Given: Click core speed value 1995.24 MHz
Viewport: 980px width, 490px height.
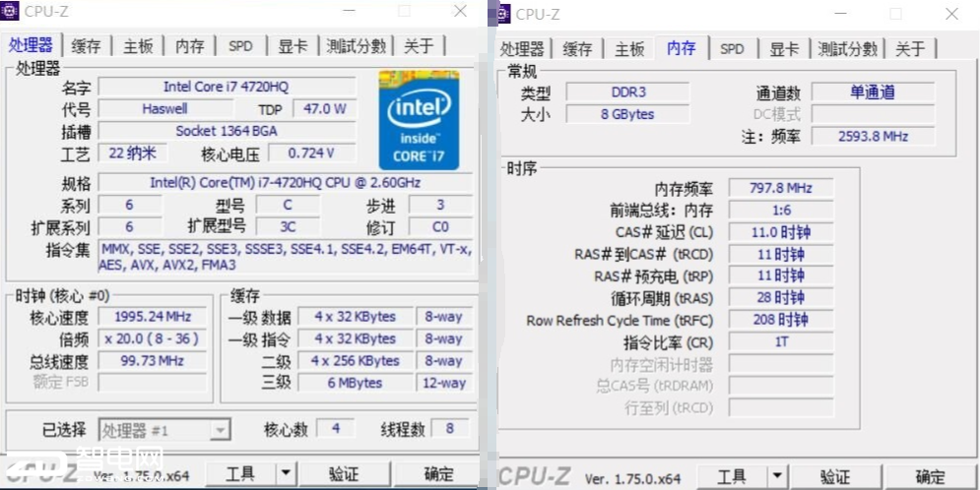Looking at the screenshot, I should coord(153,317).
